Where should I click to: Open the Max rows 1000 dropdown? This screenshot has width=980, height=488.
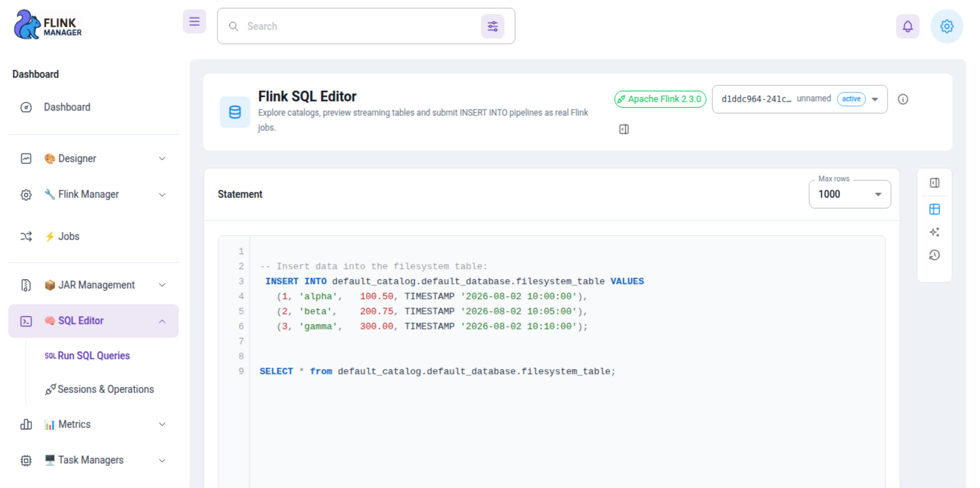click(849, 194)
